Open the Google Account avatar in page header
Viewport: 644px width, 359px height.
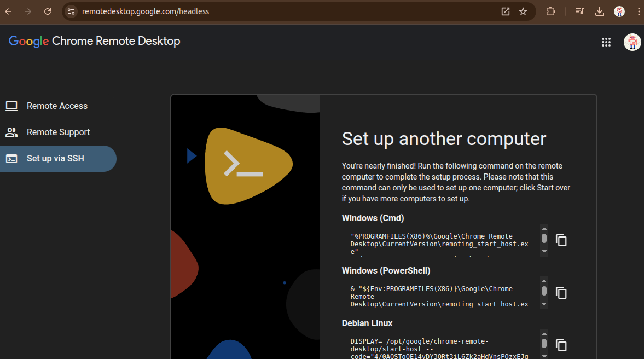(633, 42)
